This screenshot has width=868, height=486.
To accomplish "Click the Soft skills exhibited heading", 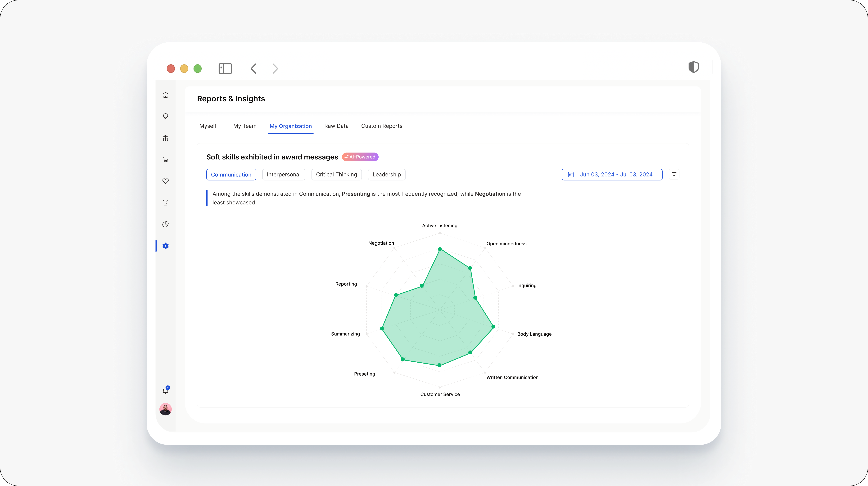I will (272, 157).
